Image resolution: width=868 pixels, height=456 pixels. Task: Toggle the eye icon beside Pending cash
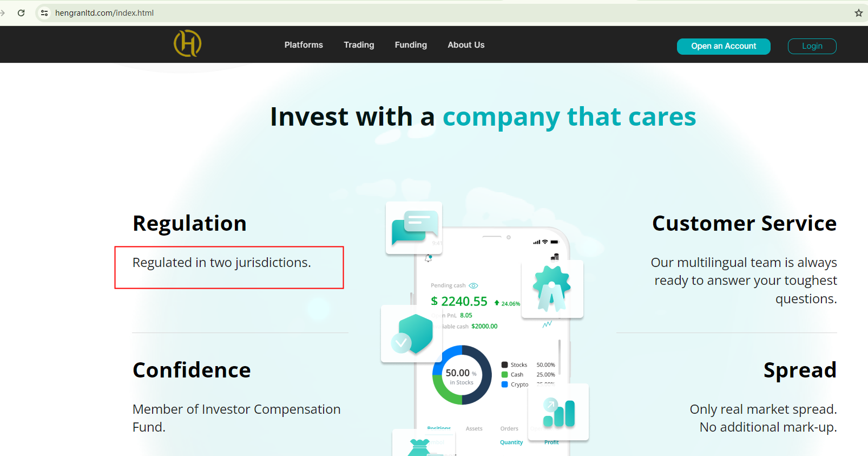tap(474, 285)
